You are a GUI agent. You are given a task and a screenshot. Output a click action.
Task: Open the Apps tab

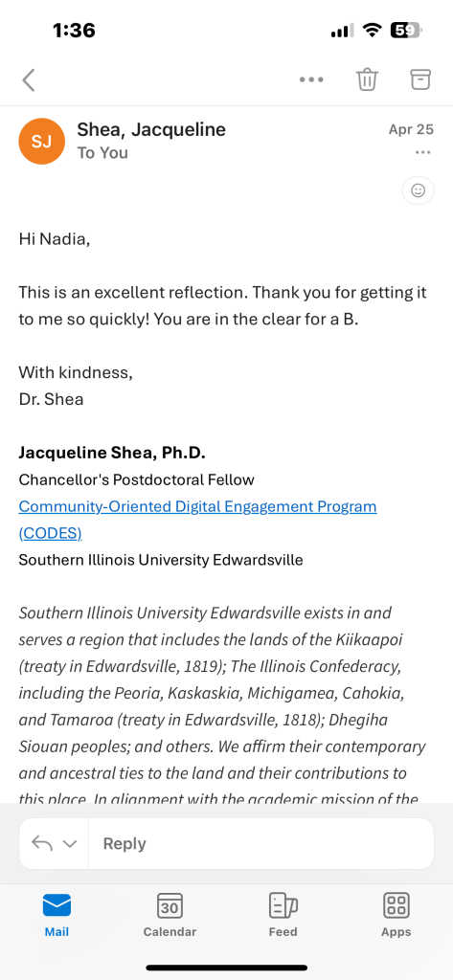click(396, 916)
